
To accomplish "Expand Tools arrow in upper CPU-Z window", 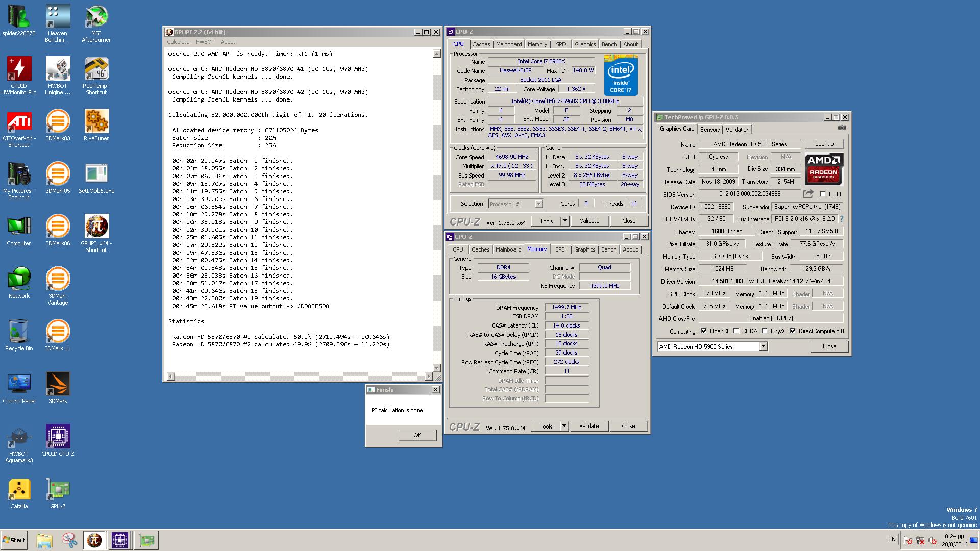I will [565, 221].
